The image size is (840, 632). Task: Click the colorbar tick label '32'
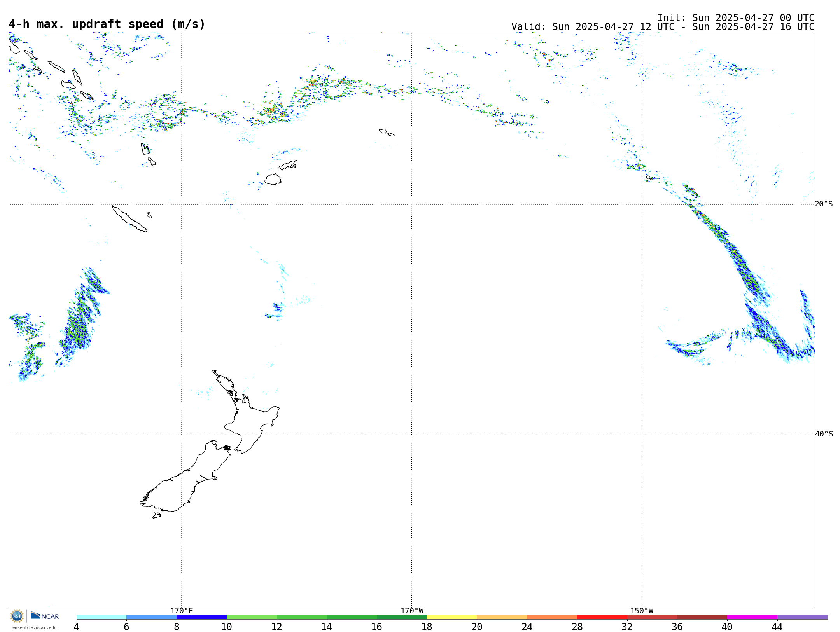pyautogui.click(x=627, y=627)
